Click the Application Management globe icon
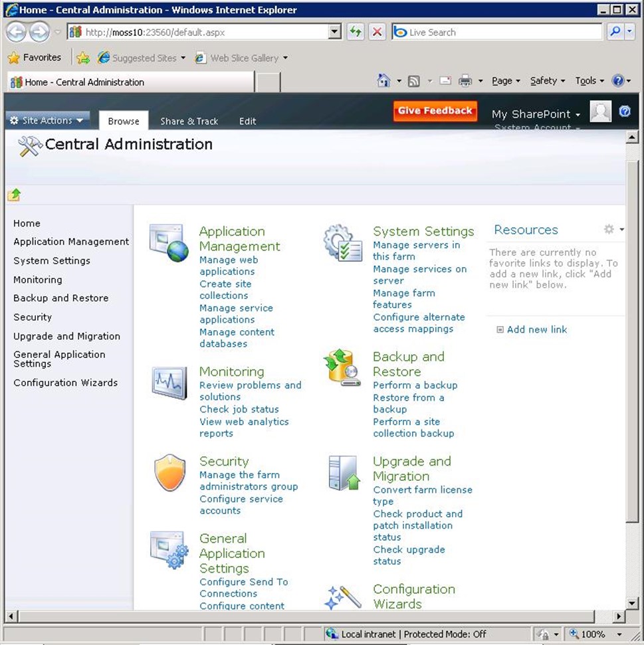The width and height of the screenshot is (644, 645). click(x=169, y=243)
